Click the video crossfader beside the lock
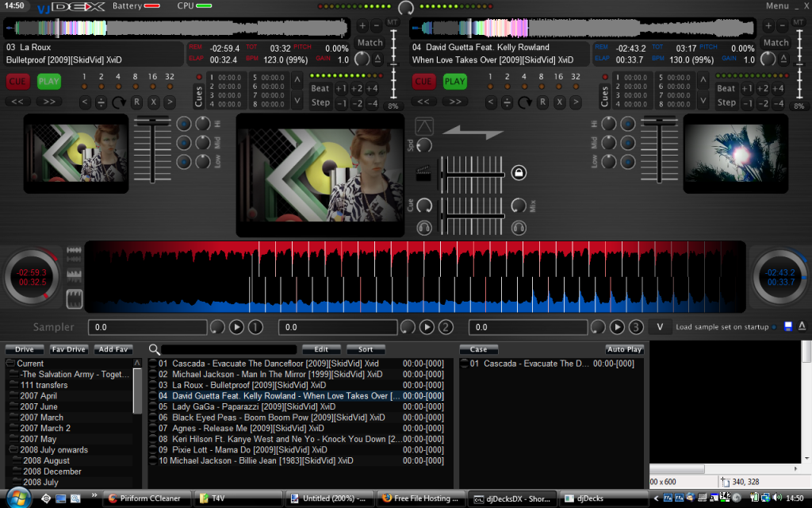This screenshot has height=508, width=812. [473, 174]
